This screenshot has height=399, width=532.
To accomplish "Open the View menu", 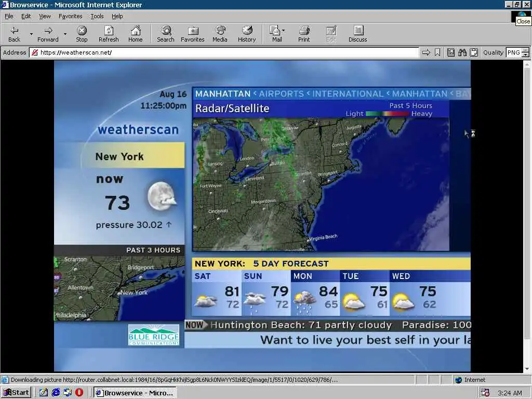I will pyautogui.click(x=45, y=16).
